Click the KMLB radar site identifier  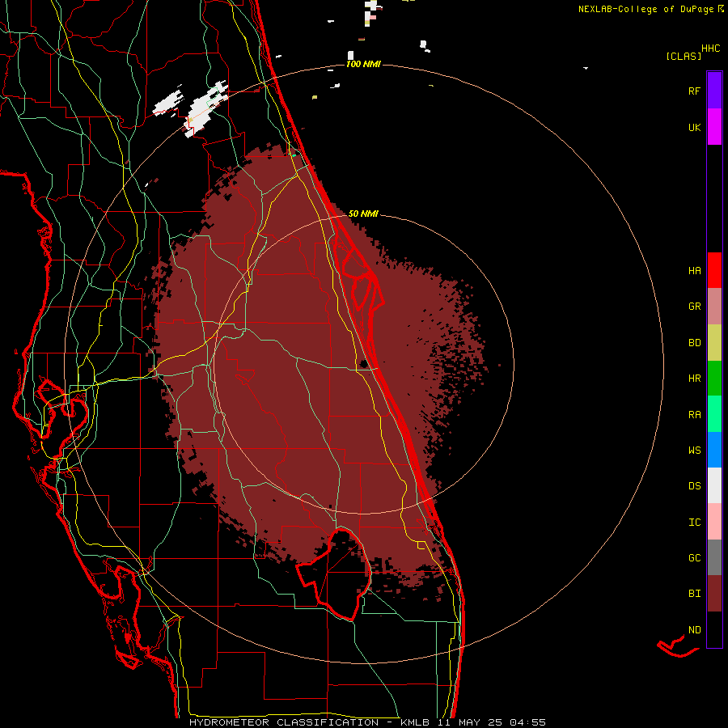(x=415, y=722)
